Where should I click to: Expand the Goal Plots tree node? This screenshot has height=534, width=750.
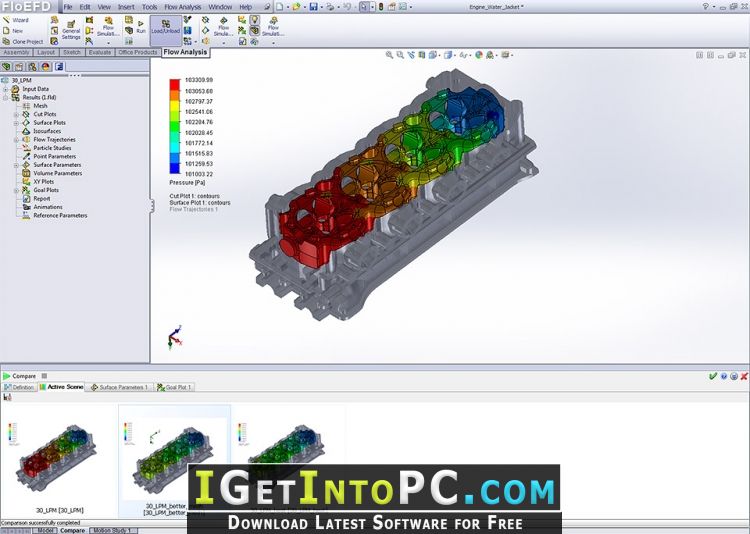click(x=16, y=190)
